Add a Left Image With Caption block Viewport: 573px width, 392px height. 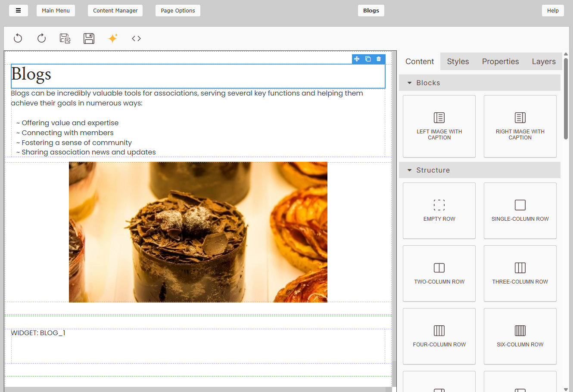pos(439,126)
